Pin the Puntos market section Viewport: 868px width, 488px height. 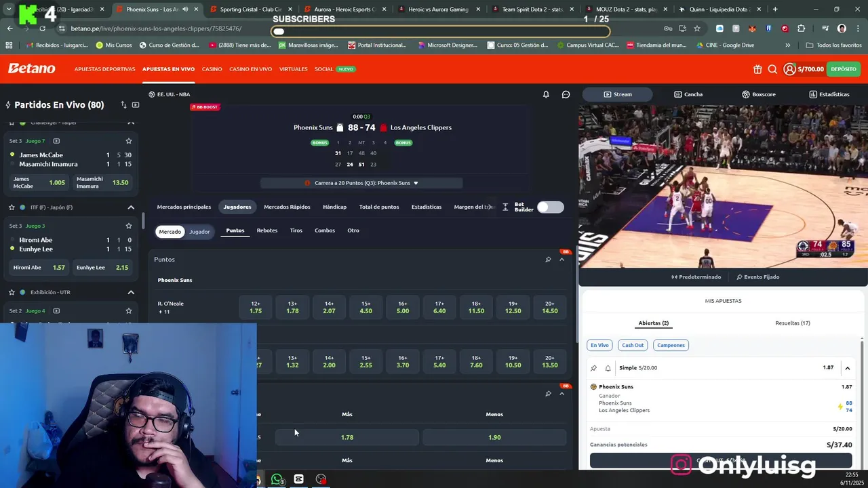(548, 260)
